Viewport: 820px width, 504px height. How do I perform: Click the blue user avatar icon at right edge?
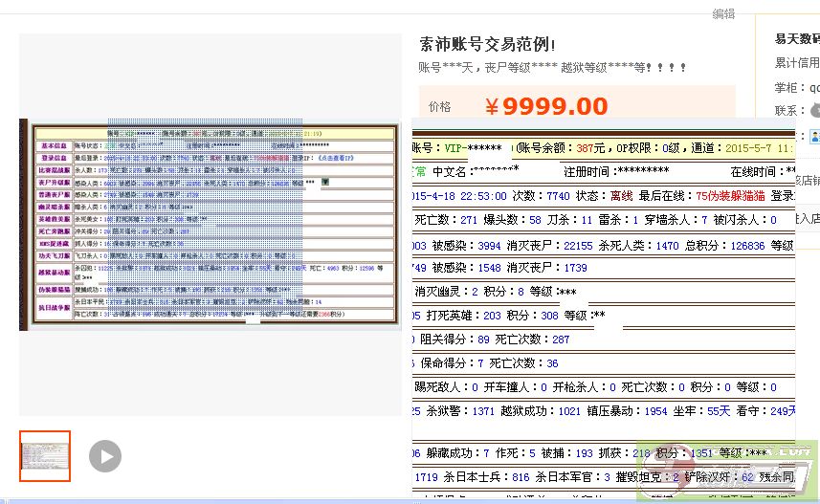(815, 137)
